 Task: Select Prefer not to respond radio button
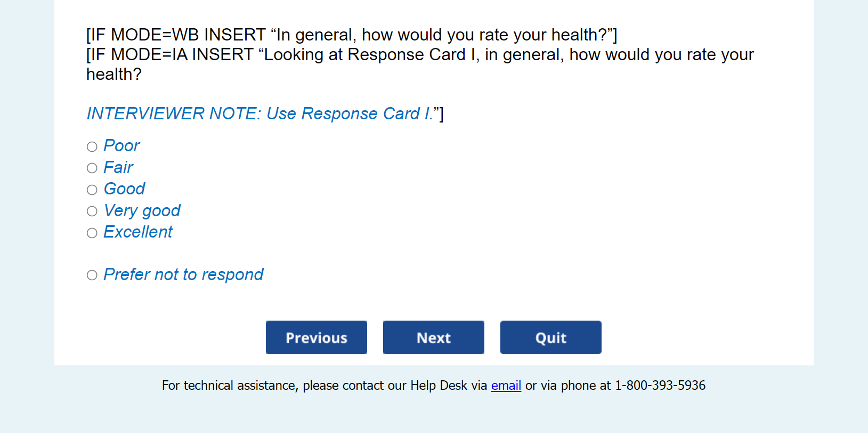[92, 275]
